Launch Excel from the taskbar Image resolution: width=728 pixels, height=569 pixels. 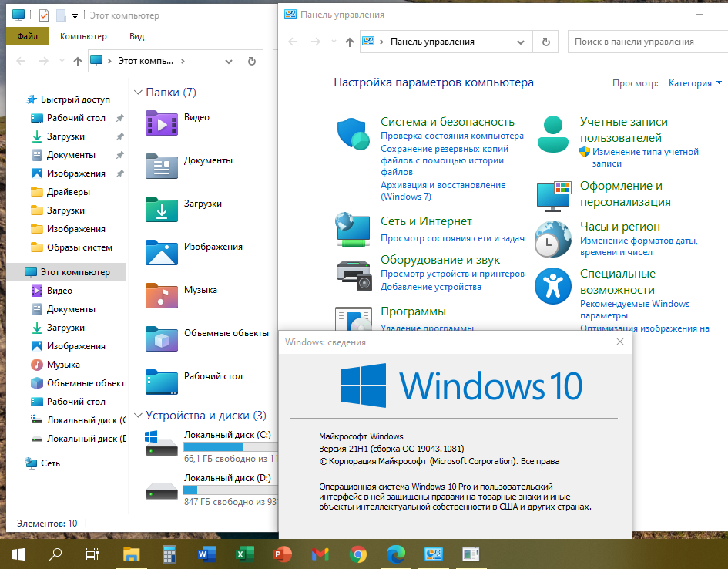245,554
